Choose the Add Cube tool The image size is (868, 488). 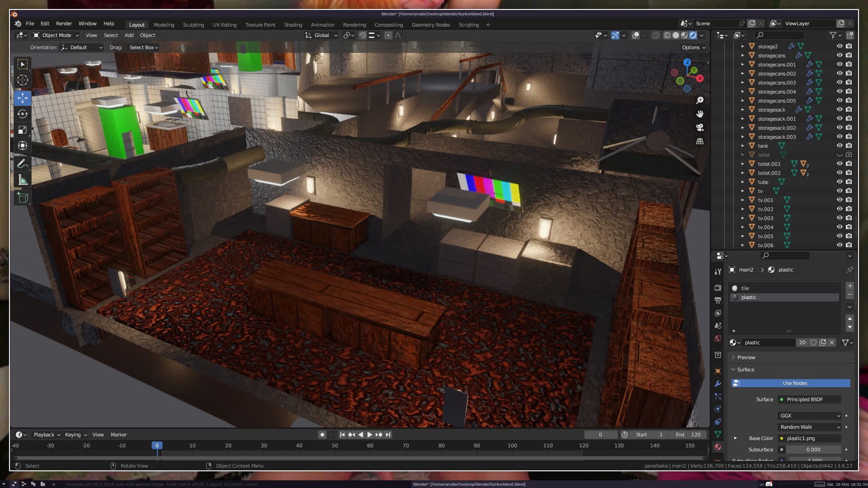(23, 197)
